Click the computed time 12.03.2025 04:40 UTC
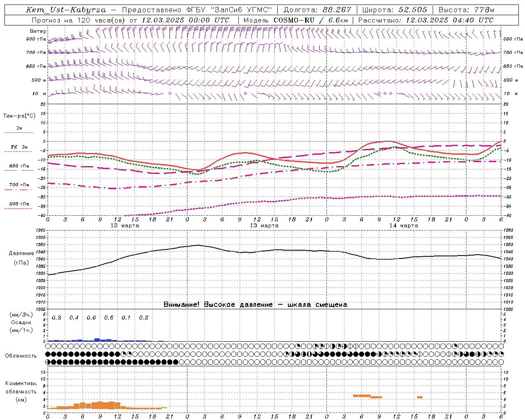The height and width of the screenshot is (420, 525). (x=450, y=20)
